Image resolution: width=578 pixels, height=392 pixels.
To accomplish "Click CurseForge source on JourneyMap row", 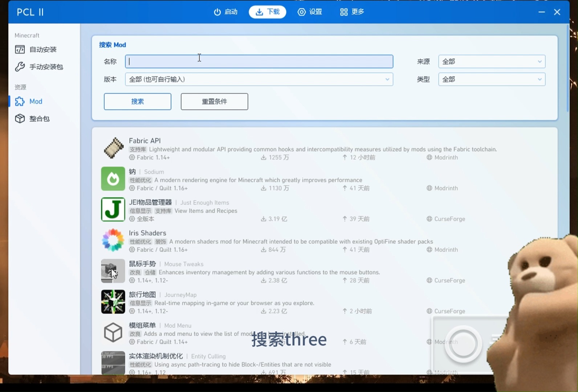I will coord(446,311).
